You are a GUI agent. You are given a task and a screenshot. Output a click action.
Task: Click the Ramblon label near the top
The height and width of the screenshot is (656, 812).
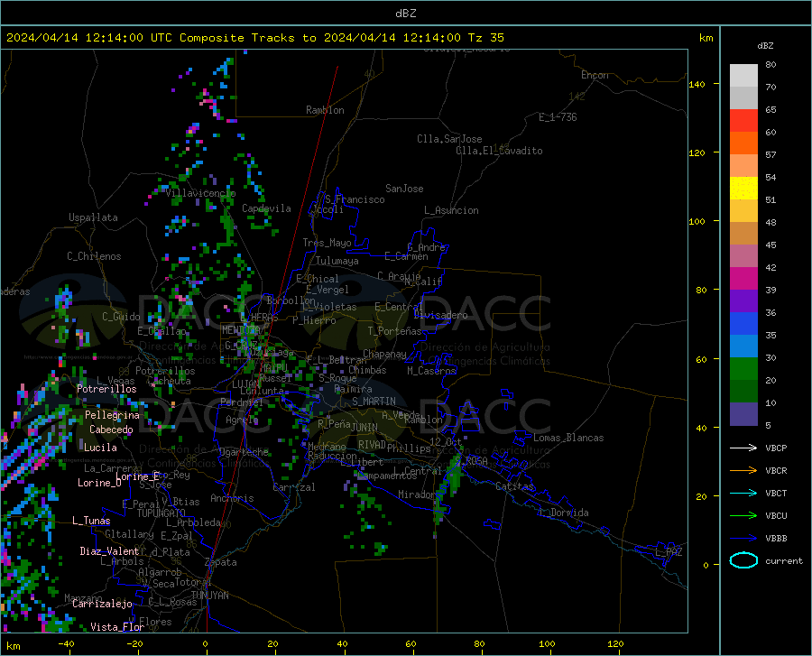click(x=325, y=110)
